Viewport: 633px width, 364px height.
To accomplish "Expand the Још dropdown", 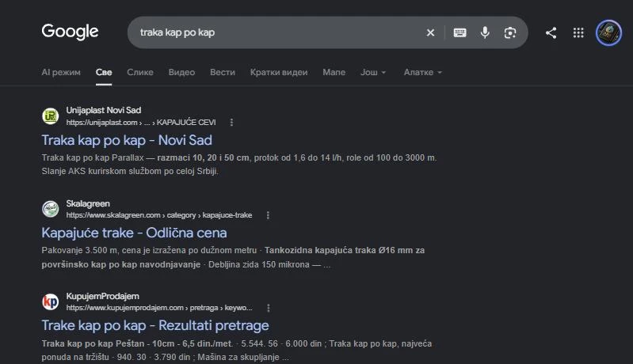I will pos(373,72).
